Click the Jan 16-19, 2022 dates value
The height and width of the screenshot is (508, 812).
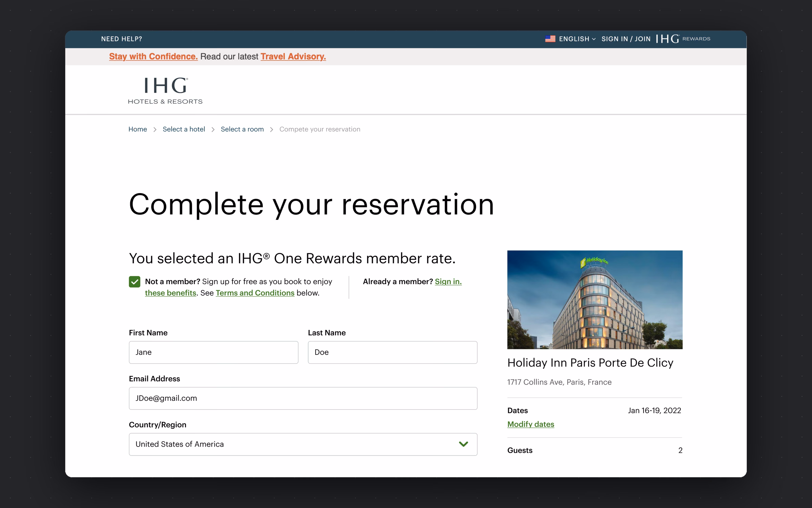[655, 410]
